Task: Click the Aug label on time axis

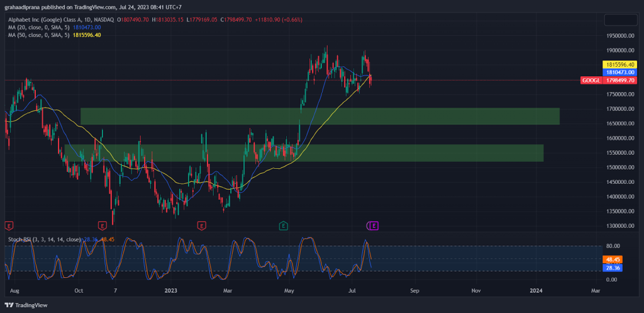Action: click(14, 291)
